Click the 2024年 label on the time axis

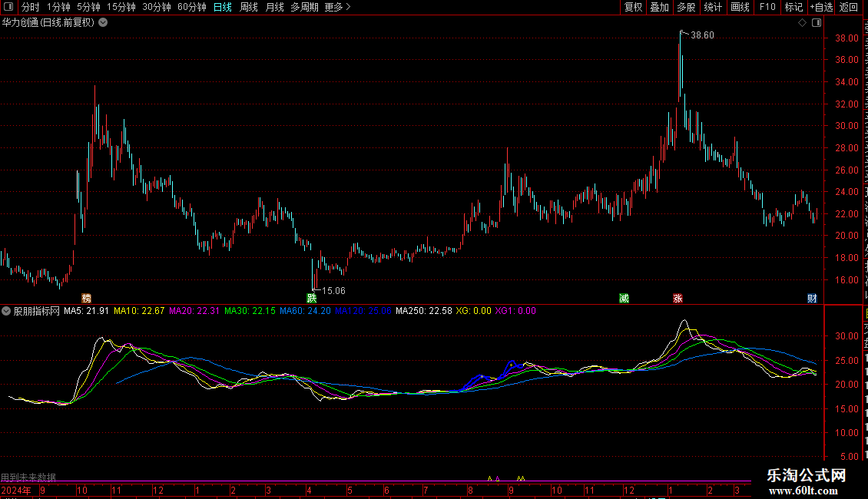pos(16,491)
